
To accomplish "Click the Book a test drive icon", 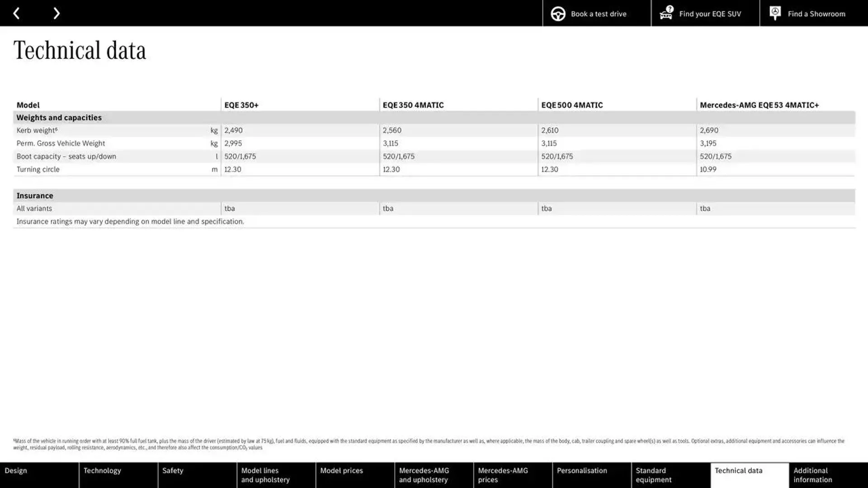I will click(x=558, y=13).
